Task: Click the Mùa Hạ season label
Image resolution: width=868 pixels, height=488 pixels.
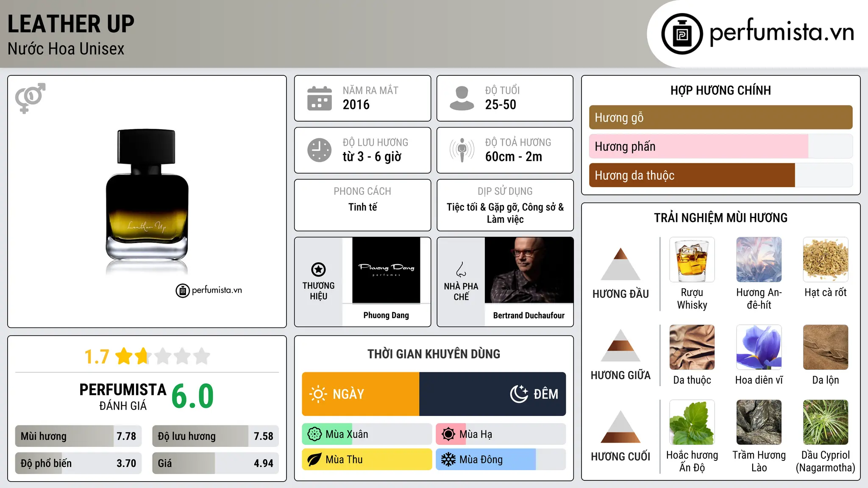Action: pos(476,434)
